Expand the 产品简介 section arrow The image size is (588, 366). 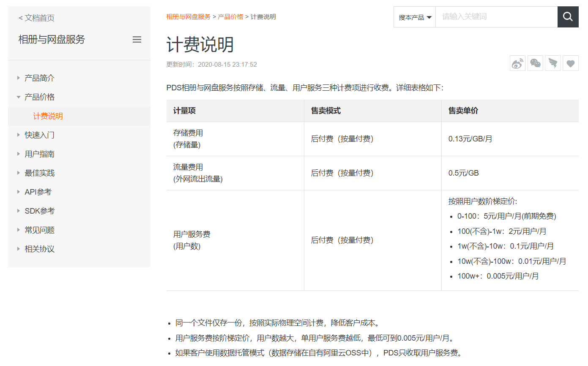click(19, 78)
